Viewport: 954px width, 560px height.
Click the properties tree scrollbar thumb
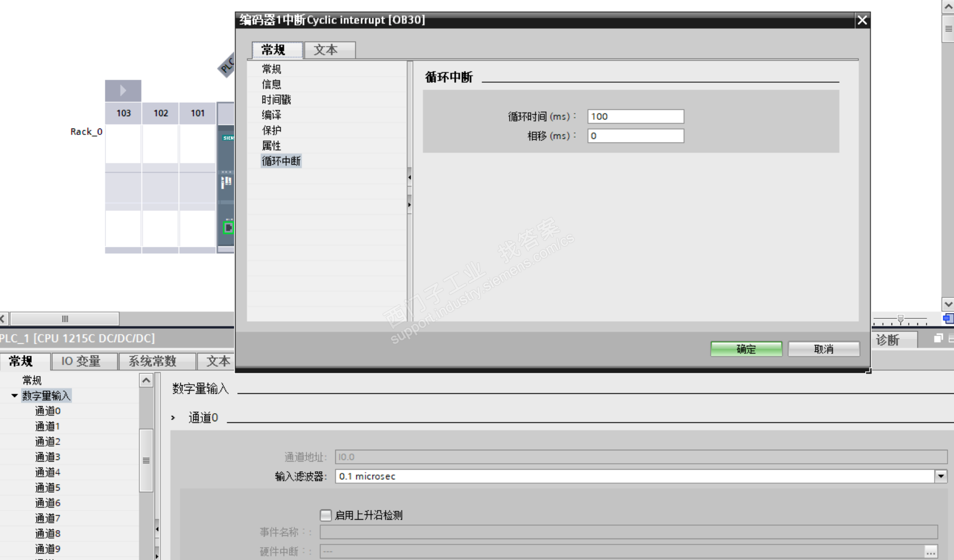(146, 460)
